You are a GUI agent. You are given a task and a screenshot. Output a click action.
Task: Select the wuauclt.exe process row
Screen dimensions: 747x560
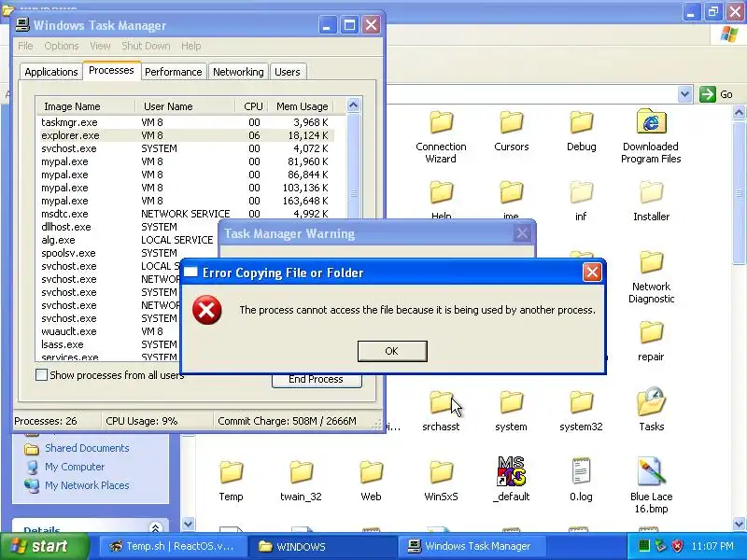point(108,331)
